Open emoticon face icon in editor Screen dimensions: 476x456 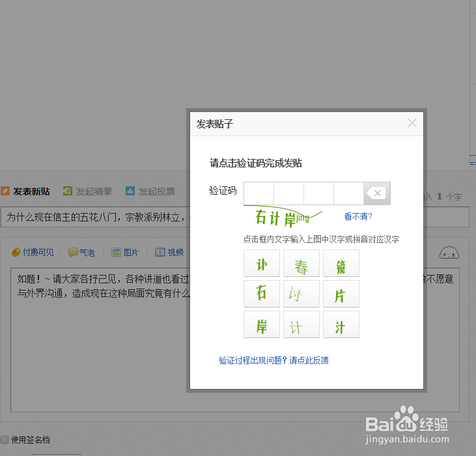(x=449, y=253)
